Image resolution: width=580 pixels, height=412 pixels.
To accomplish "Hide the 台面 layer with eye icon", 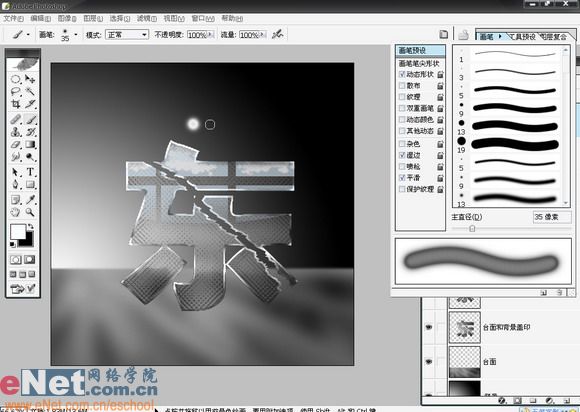I will (429, 362).
